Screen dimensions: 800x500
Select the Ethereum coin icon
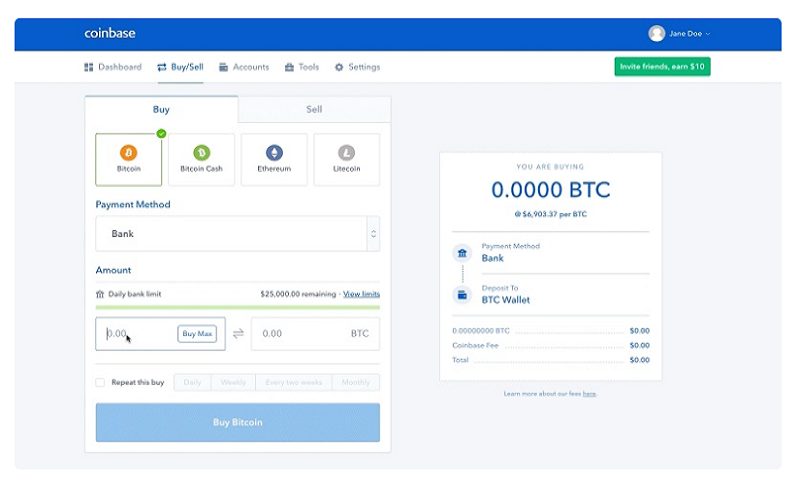(x=274, y=152)
